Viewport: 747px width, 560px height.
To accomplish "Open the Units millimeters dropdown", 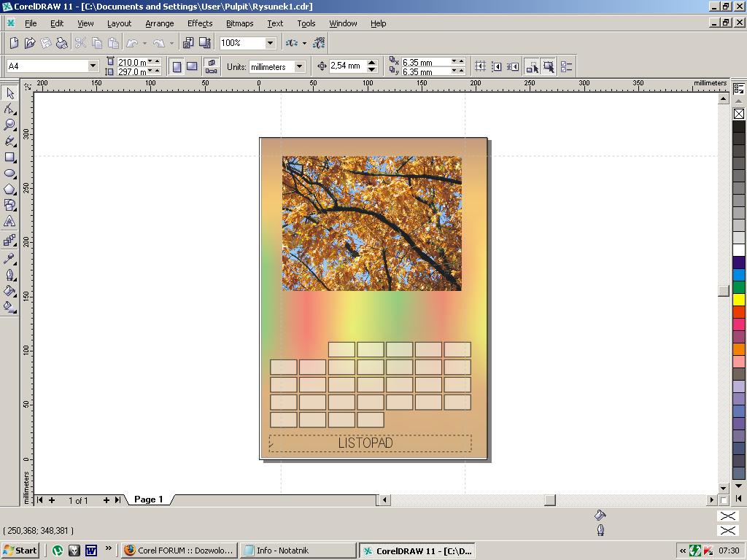I will pos(298,66).
